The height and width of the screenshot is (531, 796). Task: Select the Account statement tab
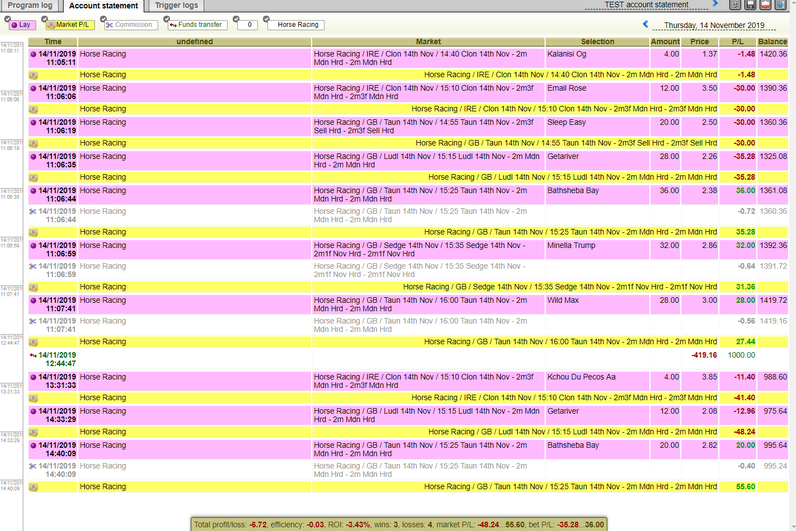[104, 6]
